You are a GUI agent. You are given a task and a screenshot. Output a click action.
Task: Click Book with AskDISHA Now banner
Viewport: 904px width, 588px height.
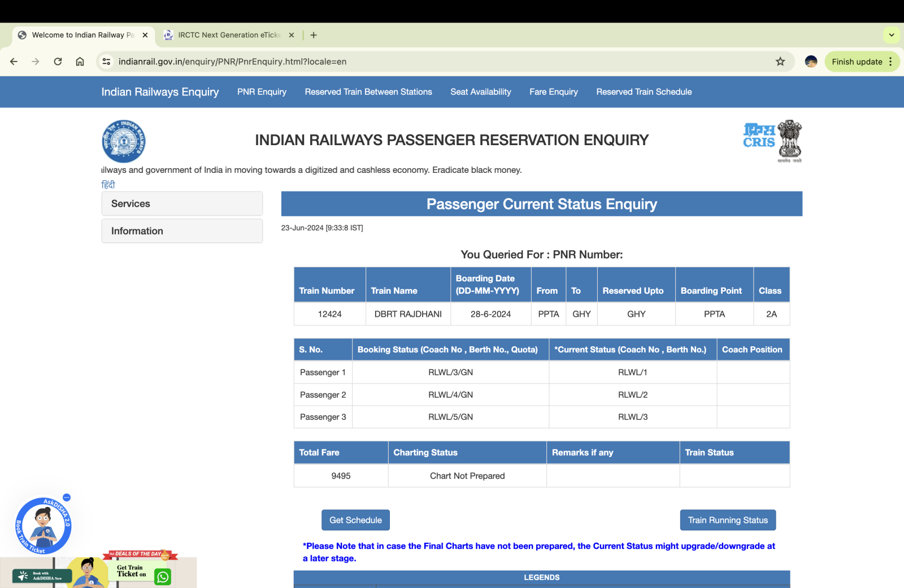(42, 576)
